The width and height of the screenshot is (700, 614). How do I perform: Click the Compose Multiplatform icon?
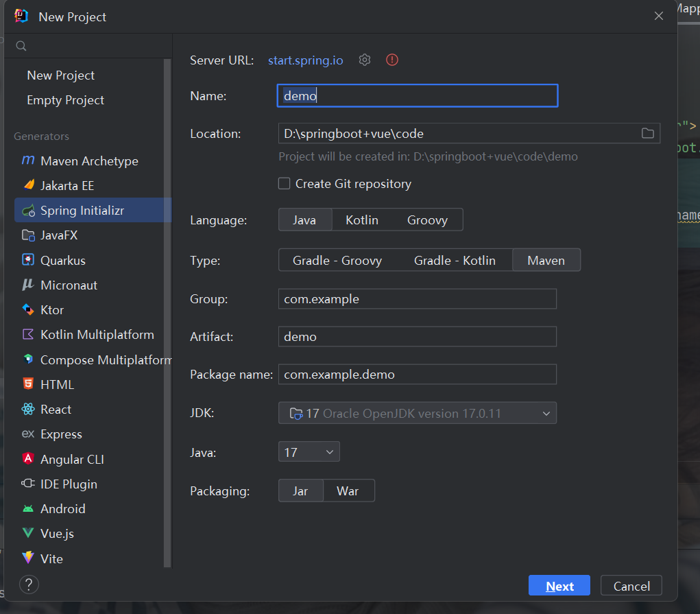tap(28, 359)
